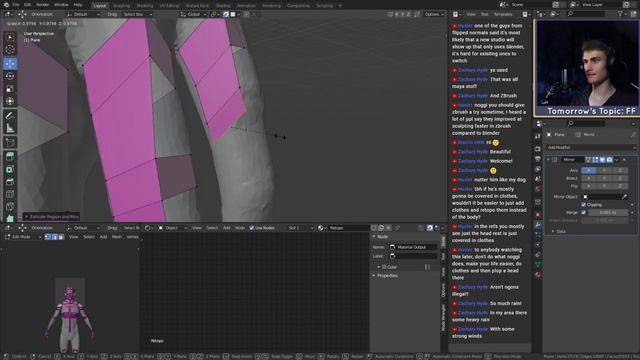Open the Slot 1 material slot dropdown
Viewport: 640px width, 360px height.
[x=300, y=228]
